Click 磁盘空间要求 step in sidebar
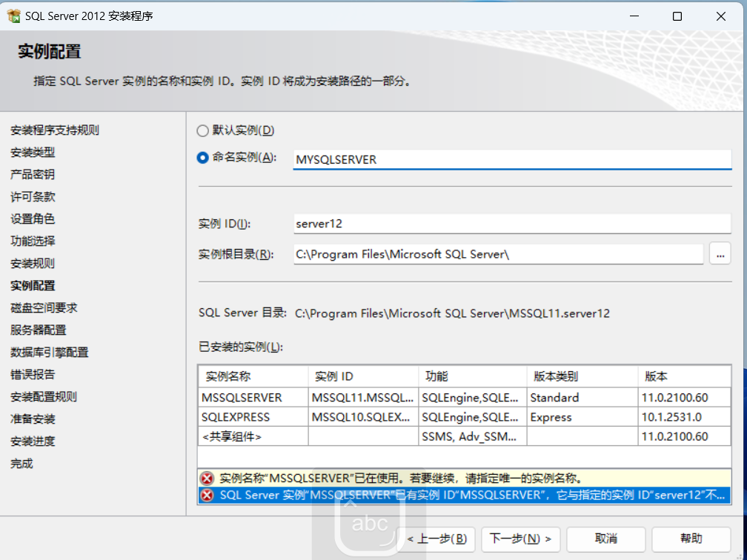747x560 pixels. point(44,307)
